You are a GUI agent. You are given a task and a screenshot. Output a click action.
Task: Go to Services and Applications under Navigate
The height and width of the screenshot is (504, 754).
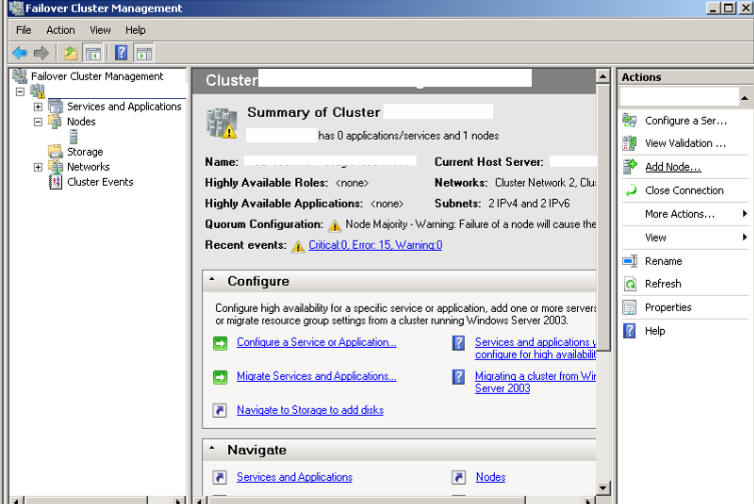294,477
